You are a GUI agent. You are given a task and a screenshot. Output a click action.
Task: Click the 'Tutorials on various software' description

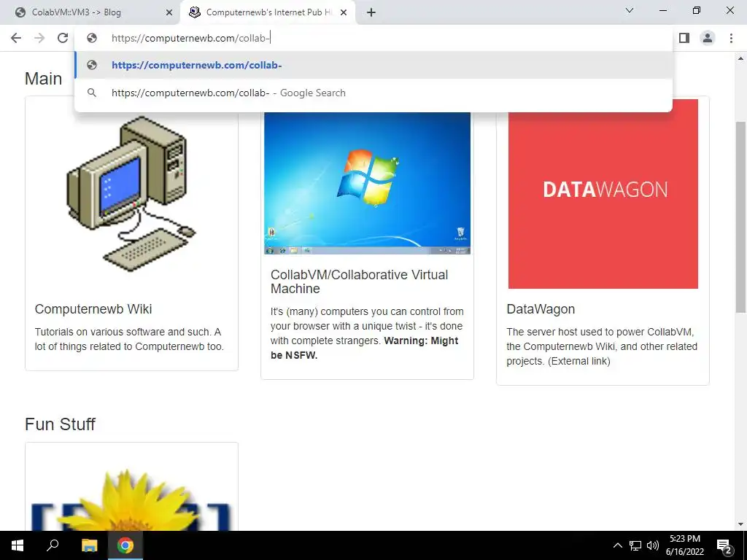pyautogui.click(x=128, y=339)
